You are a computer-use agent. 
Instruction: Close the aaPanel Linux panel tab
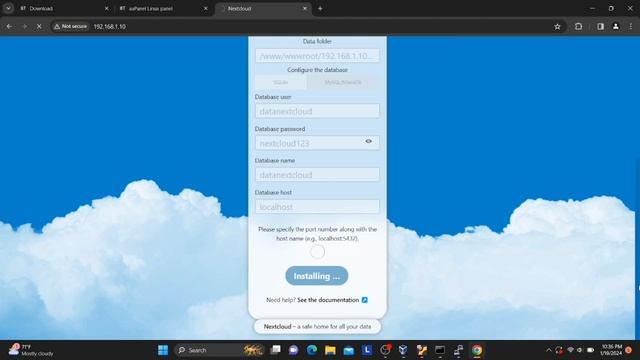[205, 9]
